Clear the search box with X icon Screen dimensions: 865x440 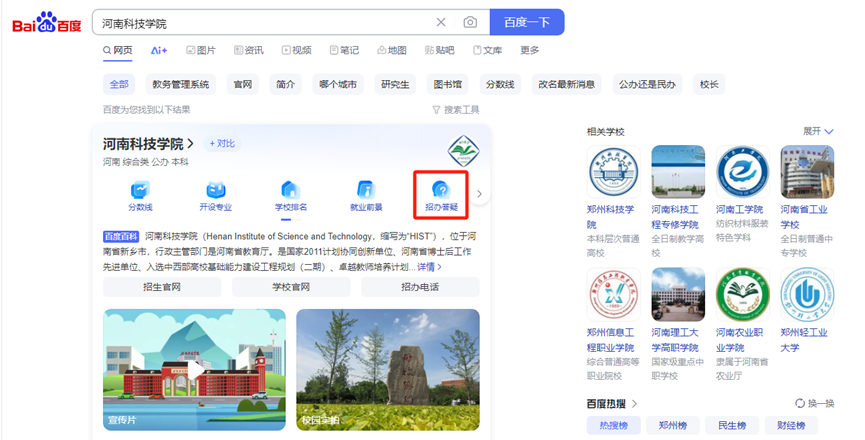click(441, 22)
